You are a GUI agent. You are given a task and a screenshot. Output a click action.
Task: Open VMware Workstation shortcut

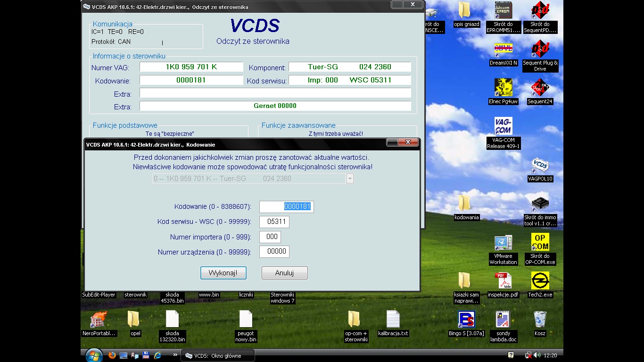click(x=503, y=250)
